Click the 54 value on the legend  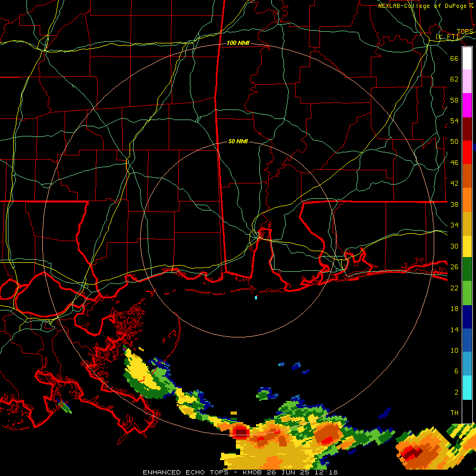tap(454, 121)
